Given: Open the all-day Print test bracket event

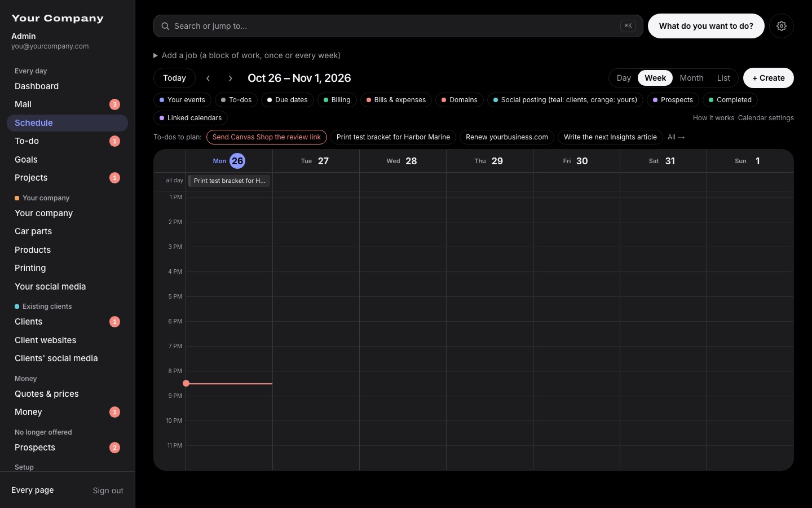Looking at the screenshot, I should [230, 181].
